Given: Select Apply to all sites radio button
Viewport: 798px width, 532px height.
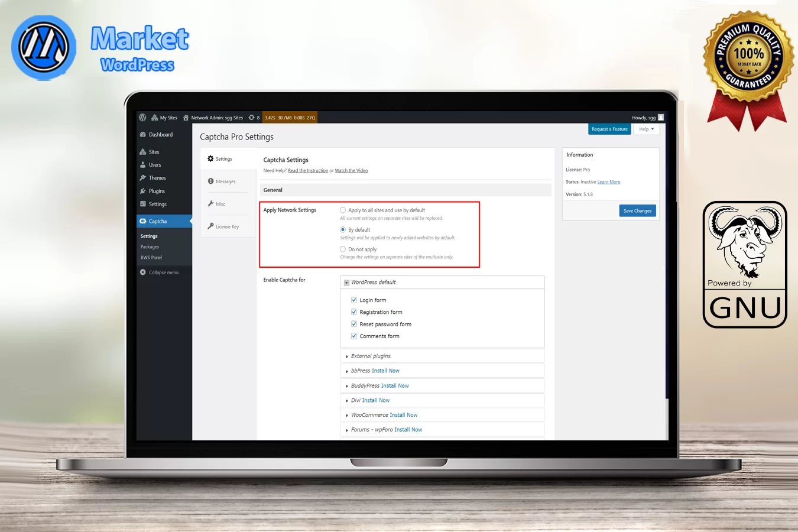Looking at the screenshot, I should tap(343, 210).
